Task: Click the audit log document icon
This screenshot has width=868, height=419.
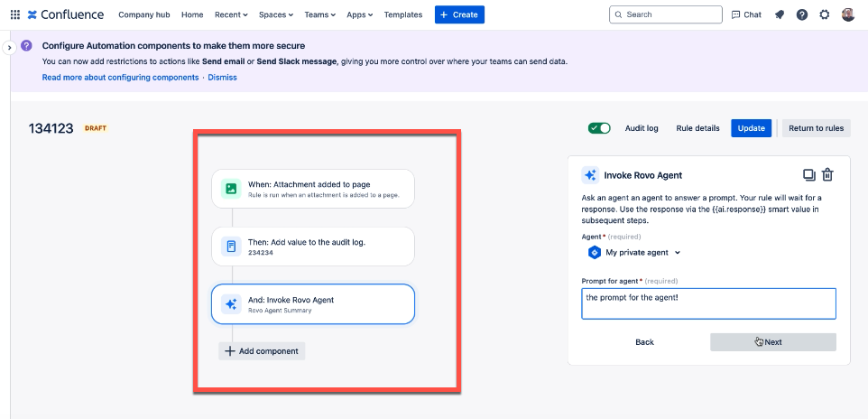Action: [x=231, y=247]
